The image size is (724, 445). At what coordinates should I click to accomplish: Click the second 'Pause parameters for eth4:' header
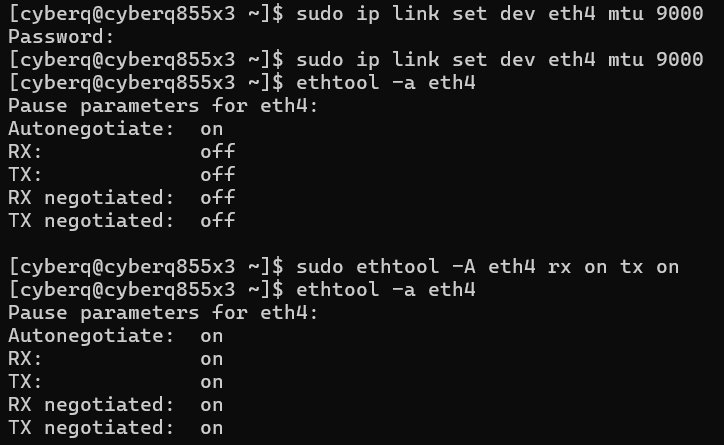pyautogui.click(x=162, y=313)
